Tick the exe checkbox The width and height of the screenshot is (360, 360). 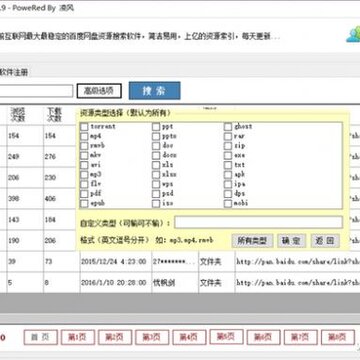228,156
